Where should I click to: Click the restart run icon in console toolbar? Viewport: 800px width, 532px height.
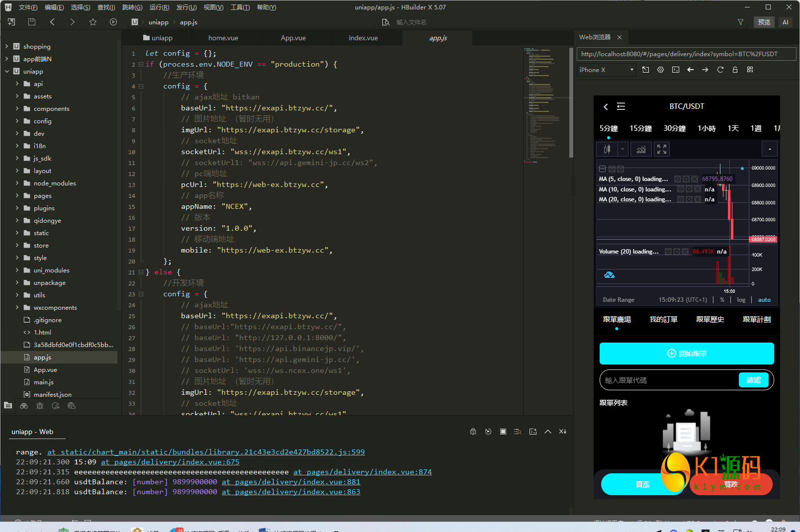(x=488, y=432)
